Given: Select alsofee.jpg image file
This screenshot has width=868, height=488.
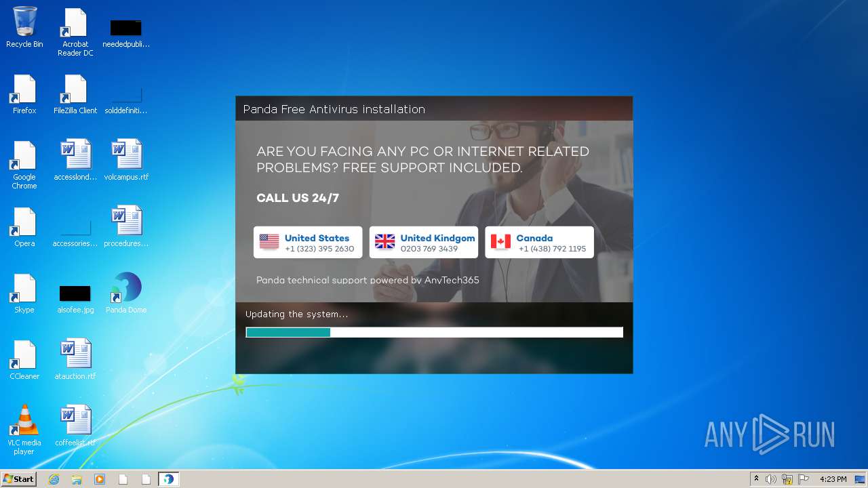Looking at the screenshot, I should (75, 298).
